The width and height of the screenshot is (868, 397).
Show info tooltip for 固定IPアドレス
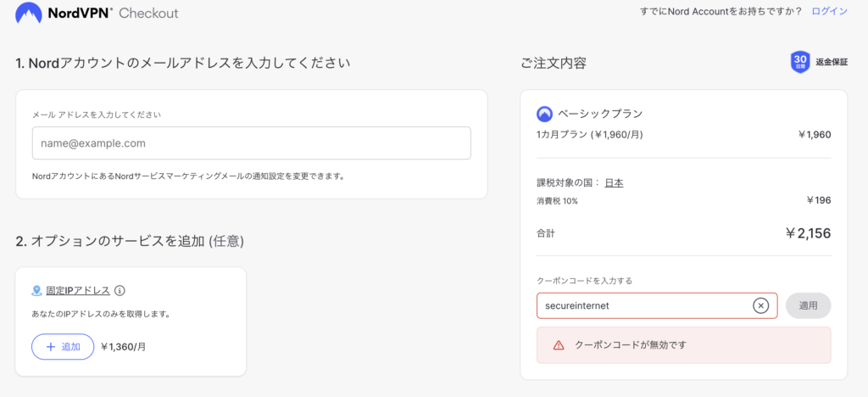pyautogui.click(x=120, y=291)
